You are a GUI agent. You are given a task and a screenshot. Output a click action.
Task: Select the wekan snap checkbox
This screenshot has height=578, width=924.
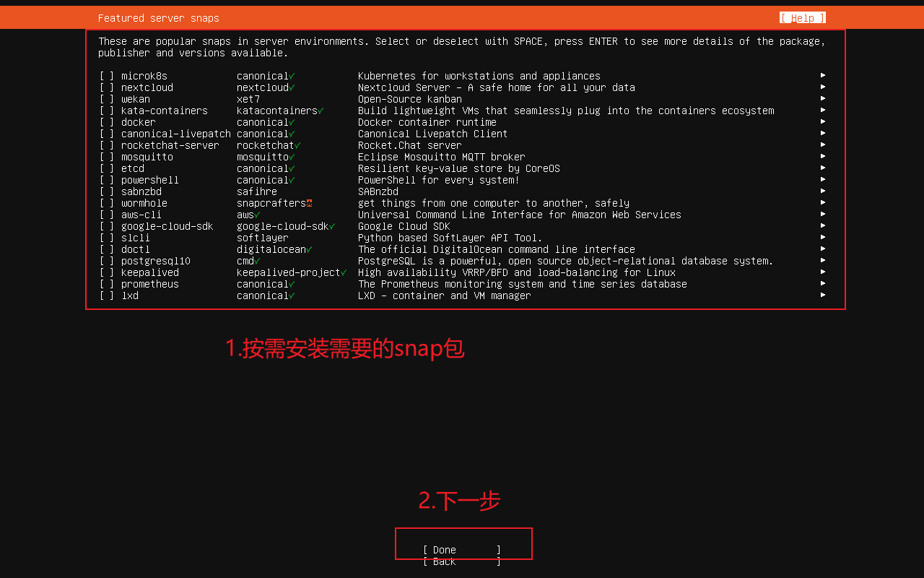point(107,99)
